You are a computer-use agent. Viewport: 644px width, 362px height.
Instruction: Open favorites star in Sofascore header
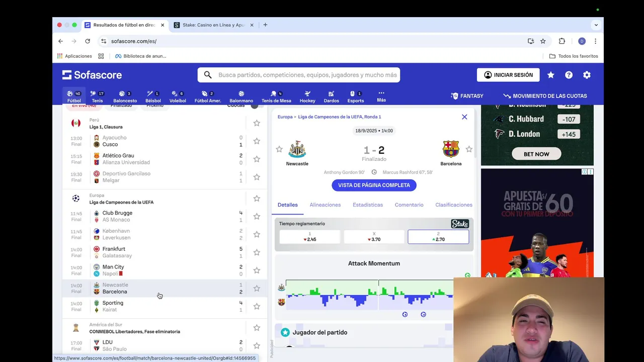tap(551, 75)
